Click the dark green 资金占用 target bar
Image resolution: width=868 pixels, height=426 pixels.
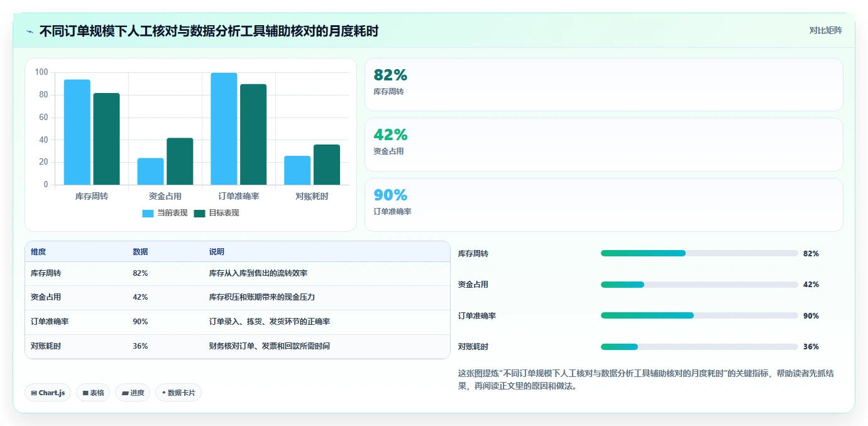[180, 161]
